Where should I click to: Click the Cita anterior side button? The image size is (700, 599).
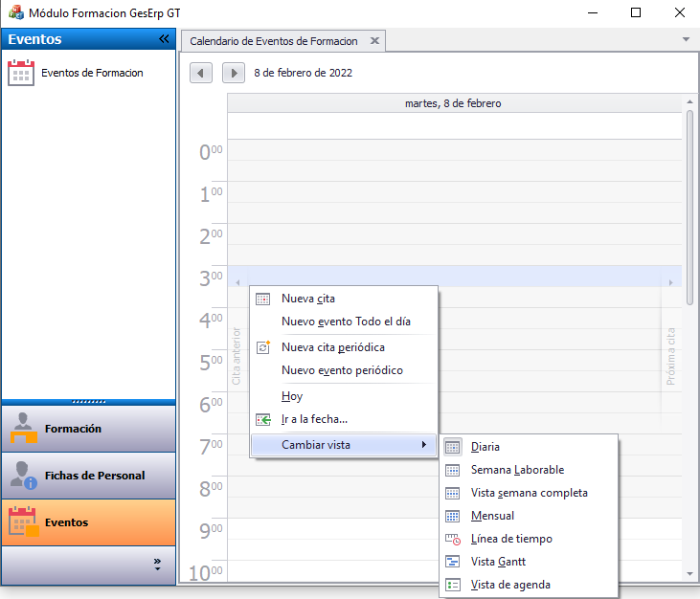(x=237, y=356)
